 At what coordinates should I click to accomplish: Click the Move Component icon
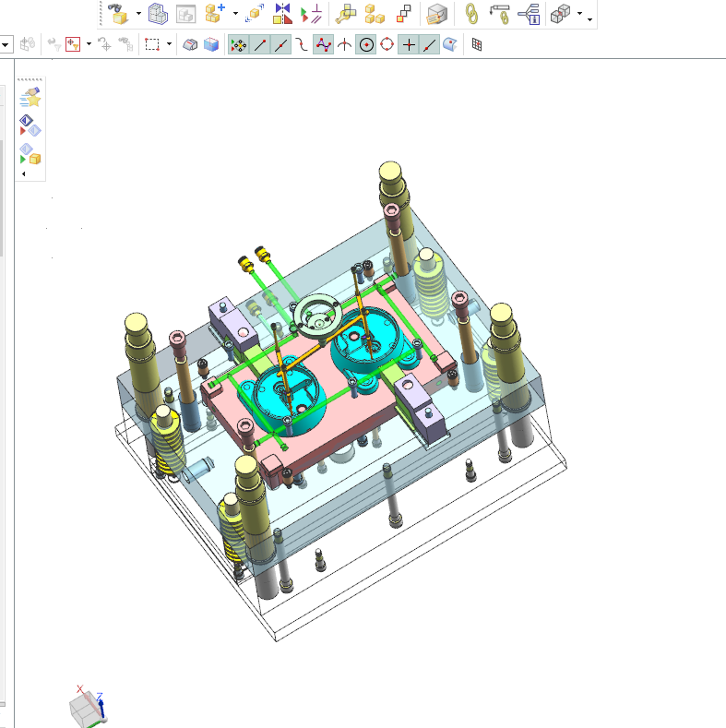[x=255, y=14]
